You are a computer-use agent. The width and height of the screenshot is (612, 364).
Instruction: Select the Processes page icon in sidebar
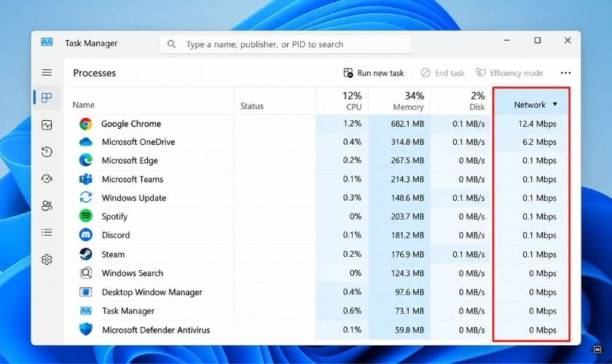47,98
